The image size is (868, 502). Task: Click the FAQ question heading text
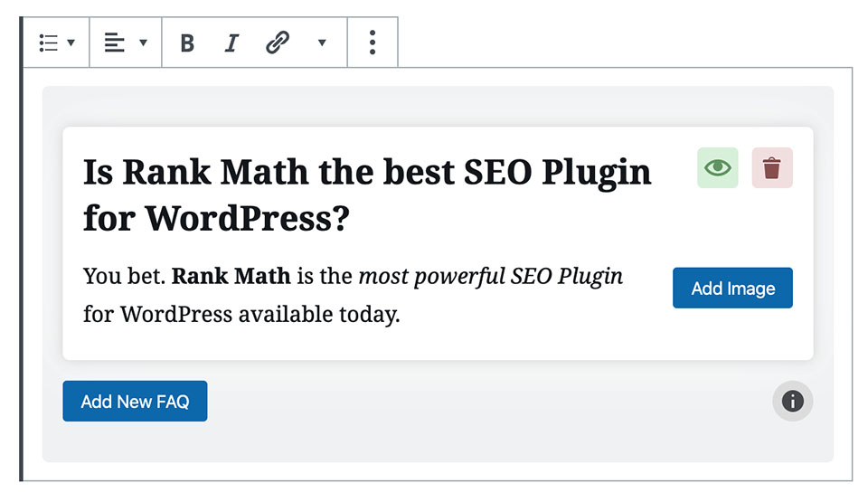coord(367,195)
